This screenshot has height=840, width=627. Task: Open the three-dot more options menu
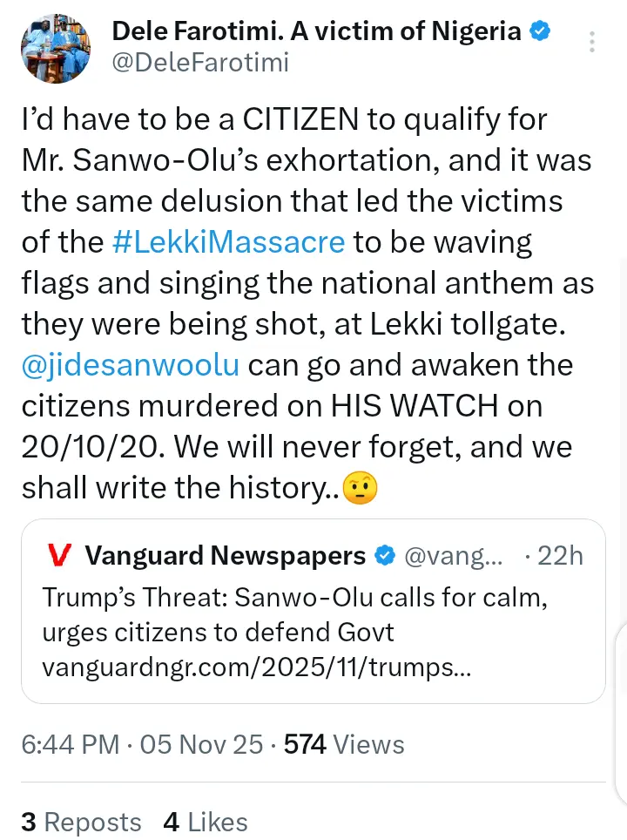(x=592, y=42)
